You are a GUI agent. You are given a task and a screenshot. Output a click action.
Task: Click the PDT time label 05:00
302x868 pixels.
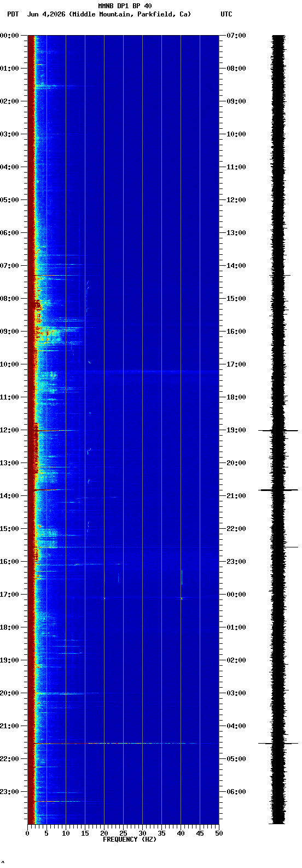coord(9,200)
